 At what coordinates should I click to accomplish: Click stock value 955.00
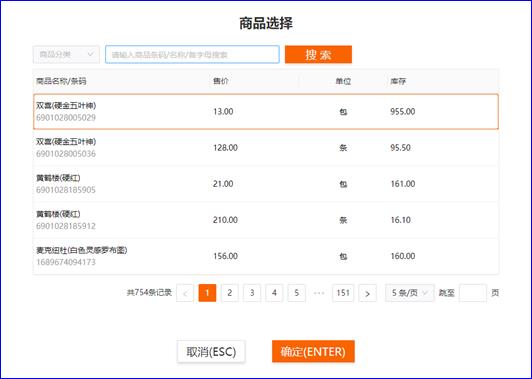(403, 112)
